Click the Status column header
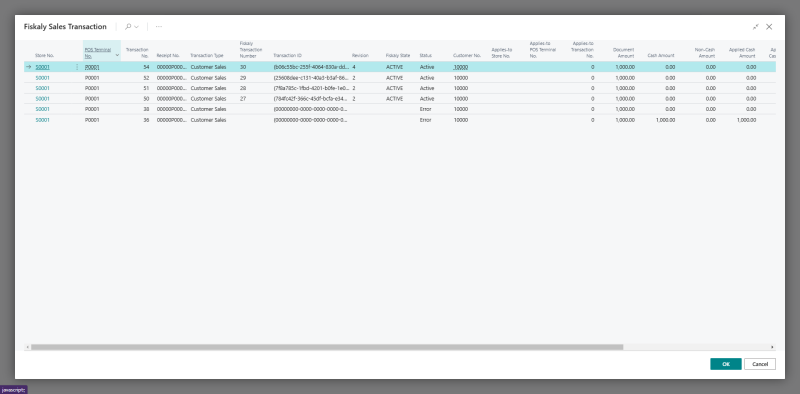This screenshot has width=800, height=394. [426, 55]
